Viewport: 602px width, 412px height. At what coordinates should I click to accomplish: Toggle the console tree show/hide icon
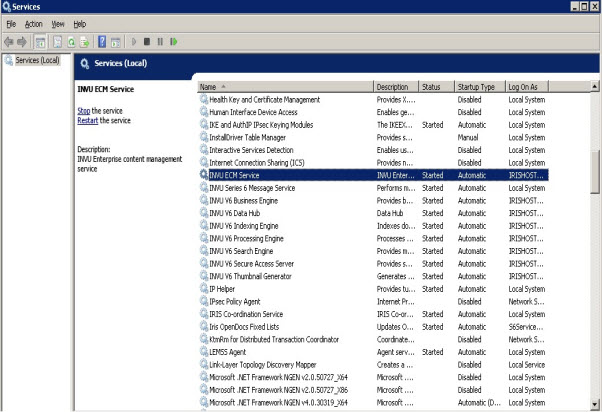point(40,41)
